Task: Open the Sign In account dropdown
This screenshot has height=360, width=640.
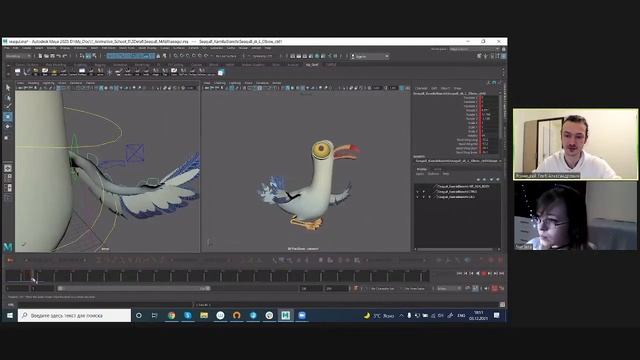Action: (x=370, y=56)
